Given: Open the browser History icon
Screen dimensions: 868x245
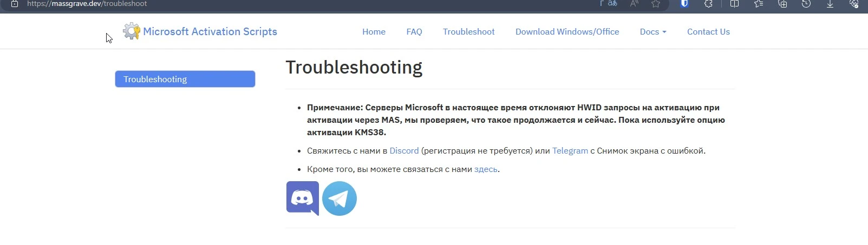Looking at the screenshot, I should pyautogui.click(x=806, y=4).
